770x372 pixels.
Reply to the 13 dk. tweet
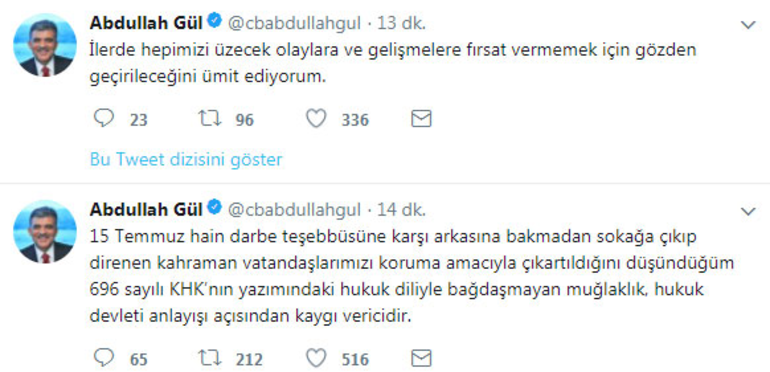[104, 119]
